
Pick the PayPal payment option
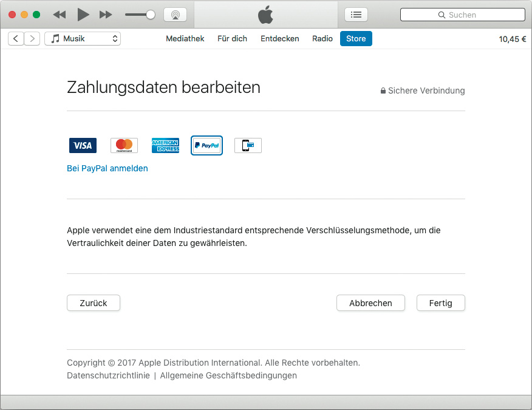tap(206, 145)
